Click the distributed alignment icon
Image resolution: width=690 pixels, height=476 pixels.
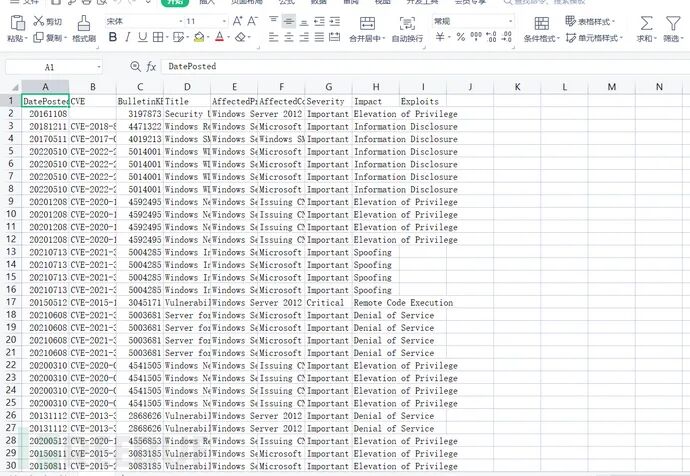(x=335, y=37)
